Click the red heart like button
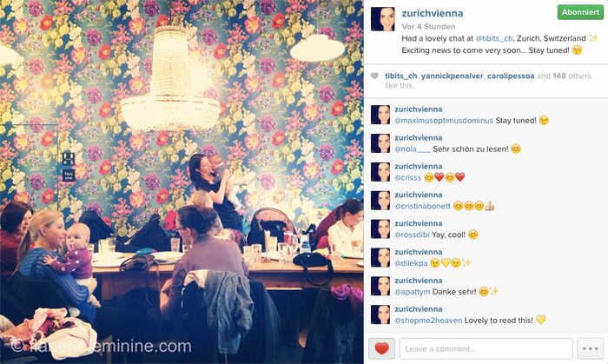Viewport: 608px width, 364px height. (381, 348)
